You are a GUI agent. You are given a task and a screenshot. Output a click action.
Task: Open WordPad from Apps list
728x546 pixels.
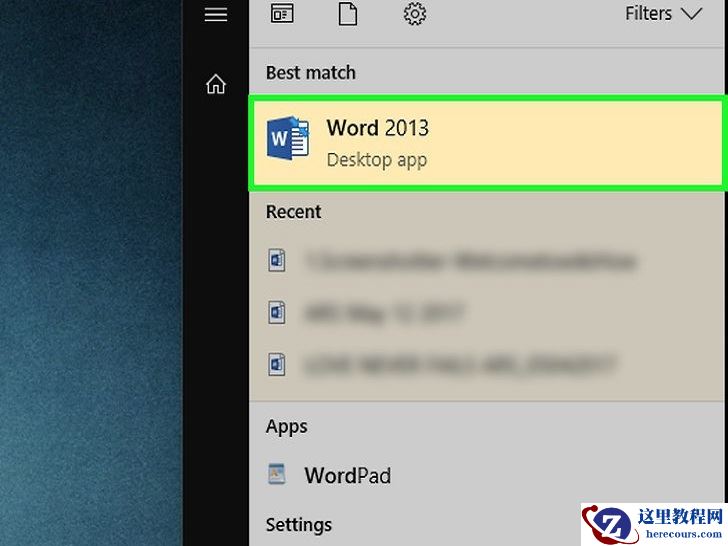[487, 475]
